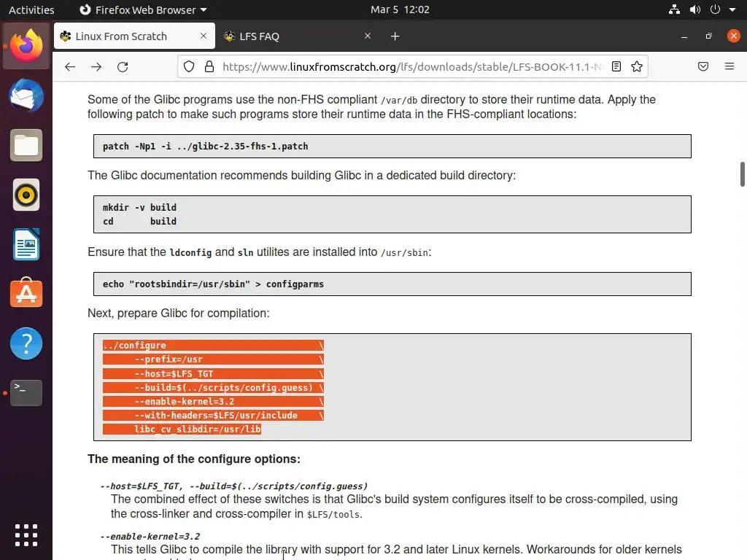Click the /var/db directory text

(x=399, y=101)
